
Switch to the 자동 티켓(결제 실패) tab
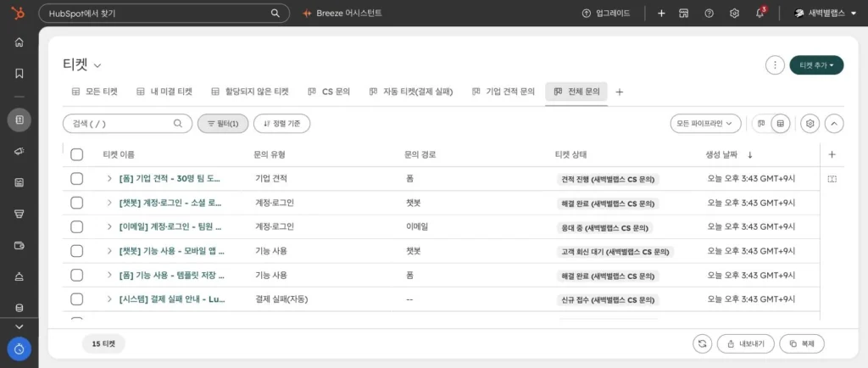[x=411, y=92]
